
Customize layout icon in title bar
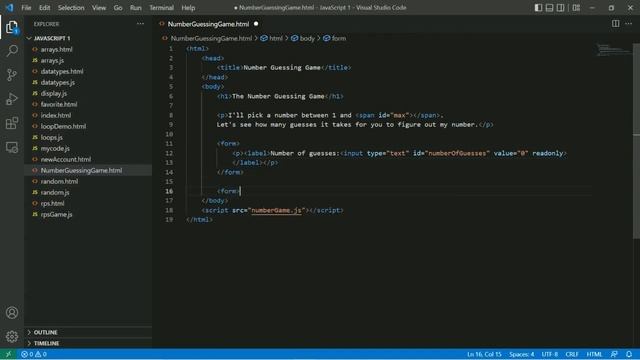tap(576, 8)
